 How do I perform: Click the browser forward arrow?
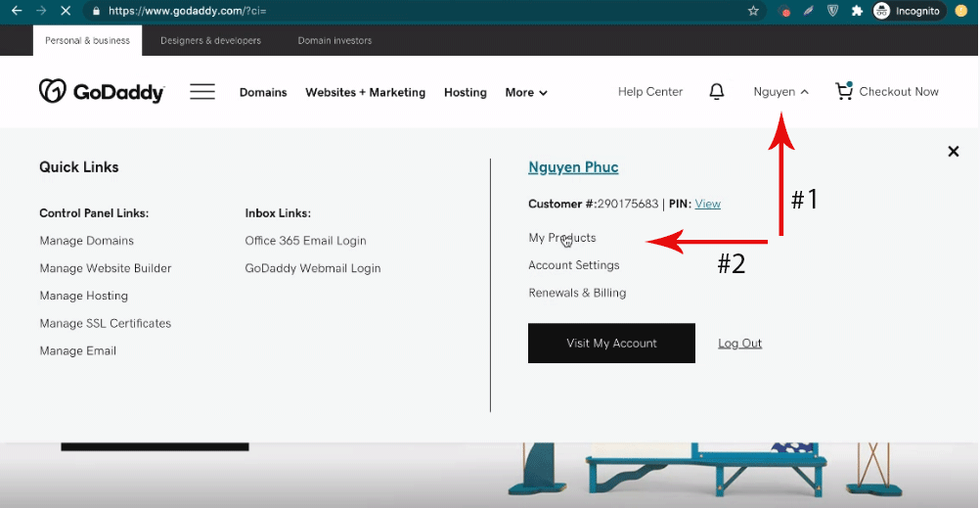pos(41,11)
